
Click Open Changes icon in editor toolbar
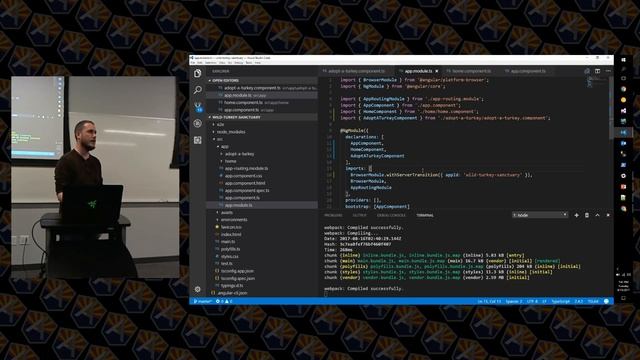click(x=587, y=71)
